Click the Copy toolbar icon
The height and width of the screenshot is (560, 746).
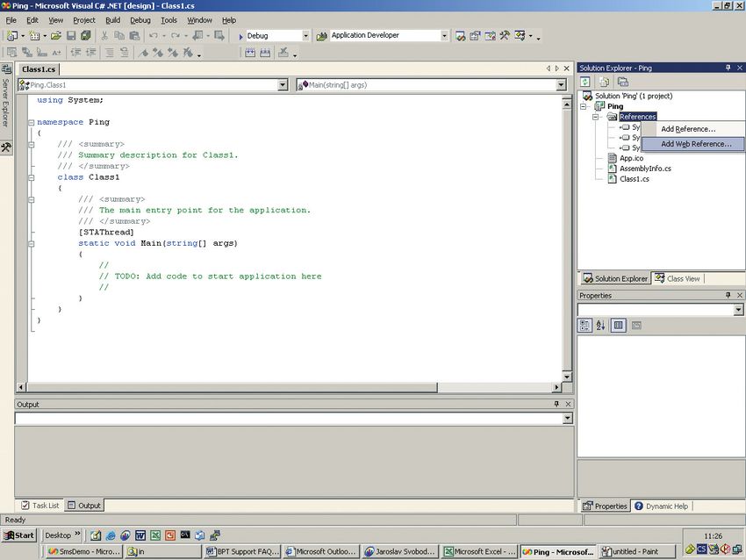click(119, 36)
